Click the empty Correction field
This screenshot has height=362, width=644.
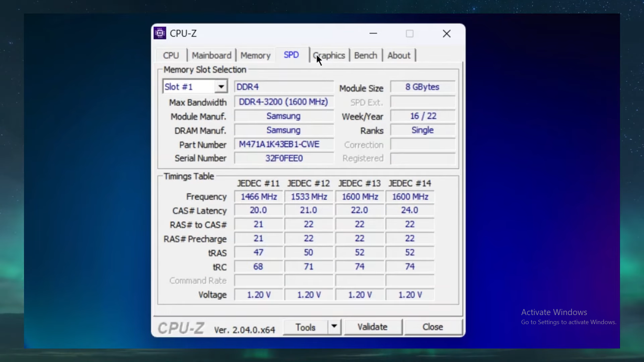(423, 144)
